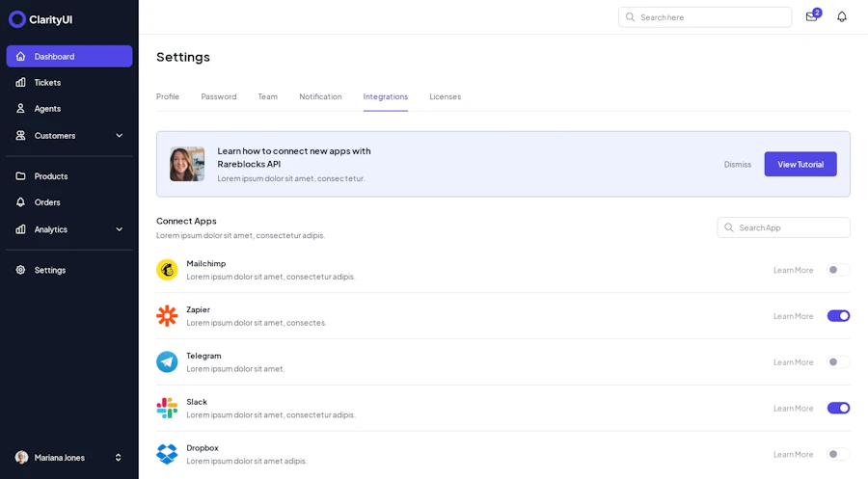Open the mail inbox icon with badge
This screenshot has width=868, height=479.
click(813, 16)
